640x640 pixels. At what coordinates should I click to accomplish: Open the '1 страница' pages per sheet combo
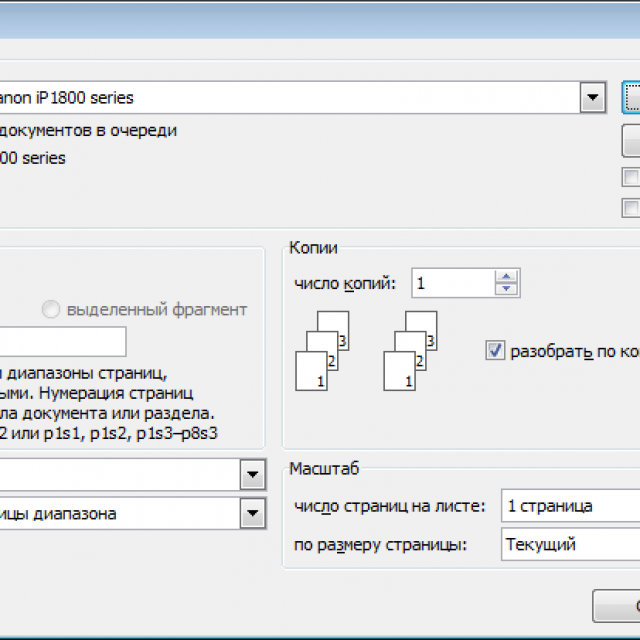[571, 506]
